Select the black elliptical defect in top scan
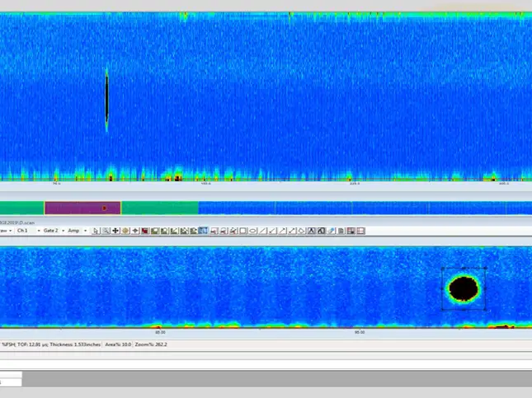This screenshot has width=532, height=398. [x=107, y=100]
